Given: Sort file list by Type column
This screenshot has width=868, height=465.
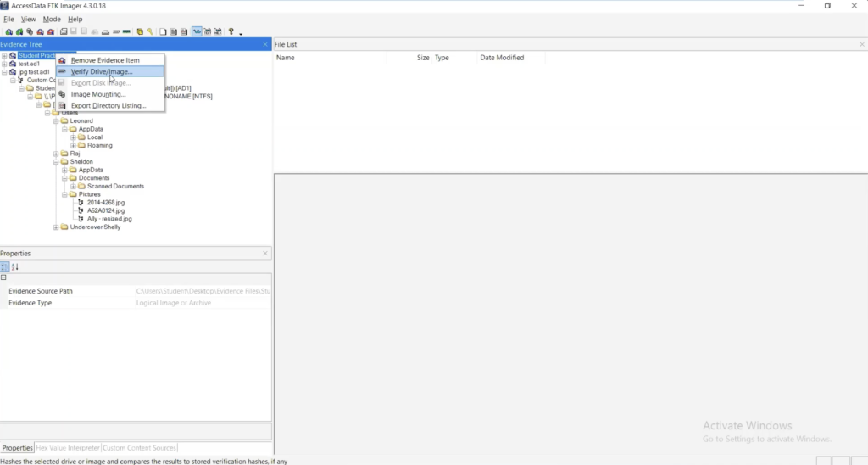Looking at the screenshot, I should click(454, 58).
